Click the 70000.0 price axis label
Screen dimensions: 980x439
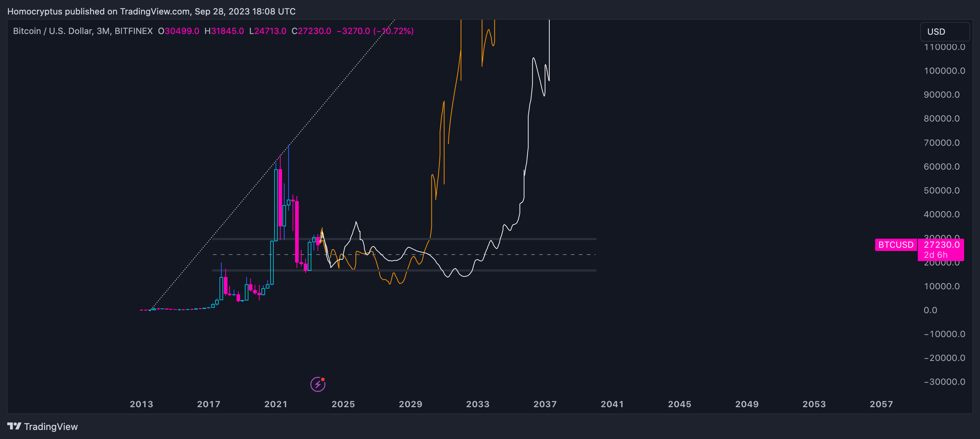pos(942,142)
